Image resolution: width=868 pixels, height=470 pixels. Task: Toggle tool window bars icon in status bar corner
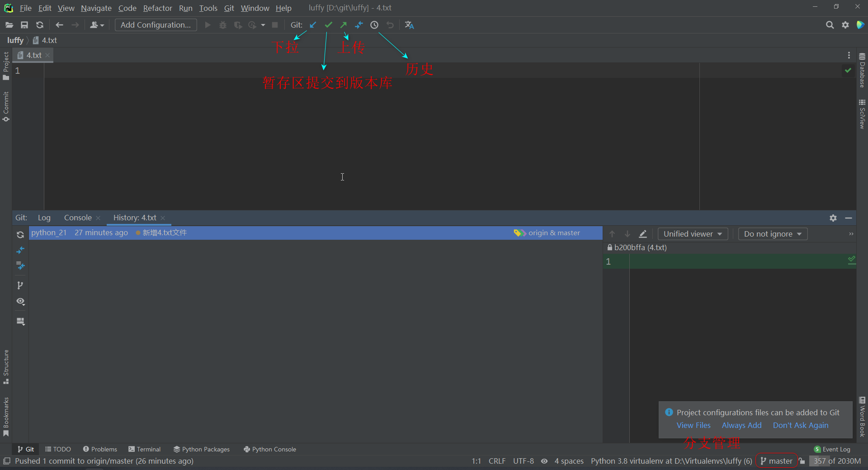coord(7,461)
